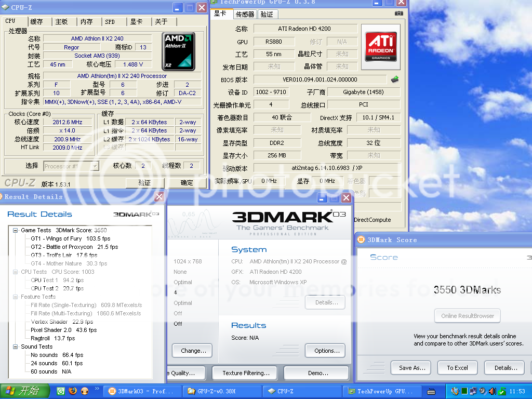This screenshot has width=532, height=399.
Task: Click the BIOS save chip icon in GPU-Z
Action: click(395, 79)
